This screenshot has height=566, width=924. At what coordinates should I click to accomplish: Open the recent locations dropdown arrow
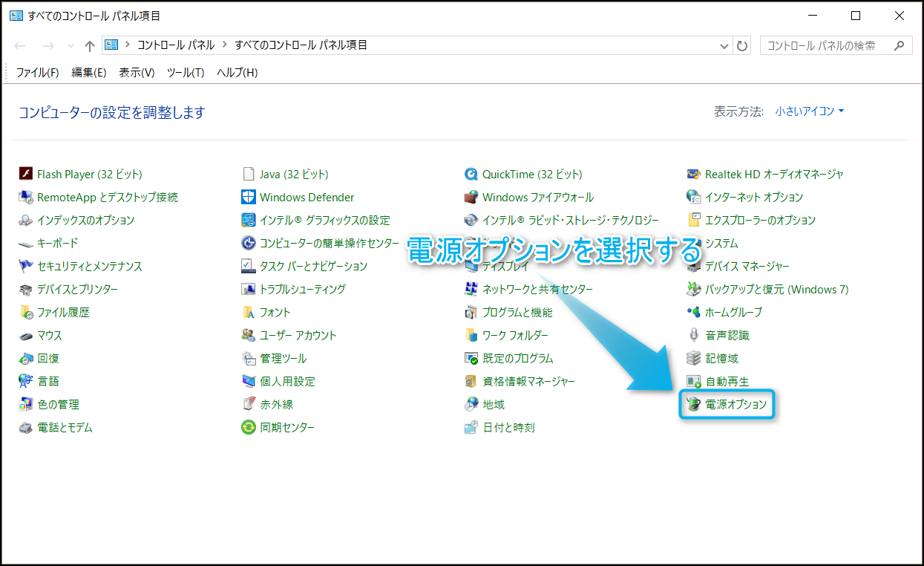click(x=71, y=45)
